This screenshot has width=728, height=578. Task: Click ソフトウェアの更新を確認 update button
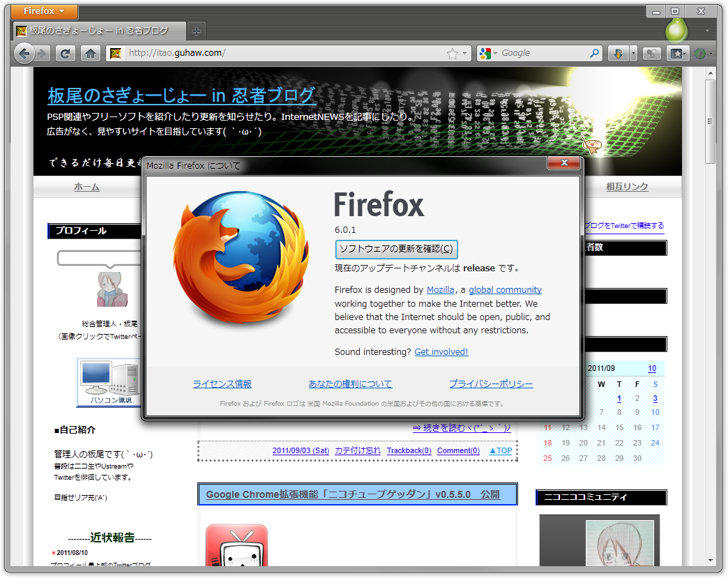pos(396,250)
